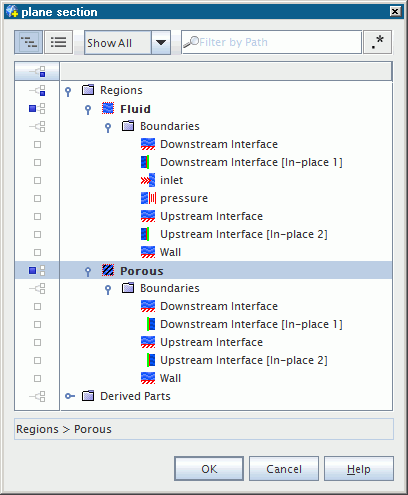Click the Fluid region icon
The width and height of the screenshot is (408, 495).
(x=108, y=109)
